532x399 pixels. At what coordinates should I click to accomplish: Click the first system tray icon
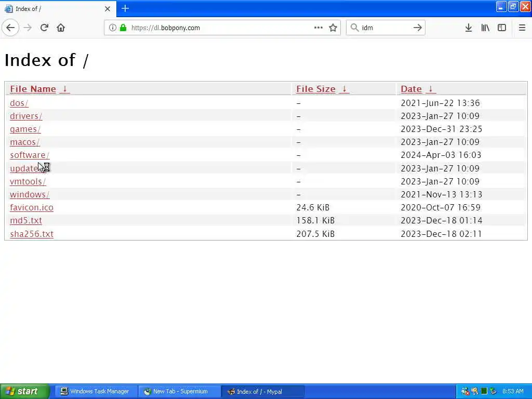465,392
